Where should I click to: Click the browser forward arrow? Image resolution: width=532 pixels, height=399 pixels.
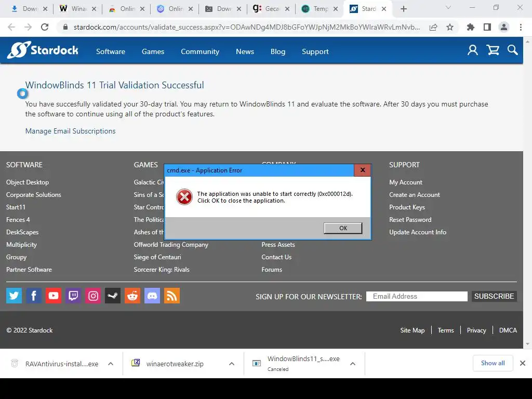(28, 27)
